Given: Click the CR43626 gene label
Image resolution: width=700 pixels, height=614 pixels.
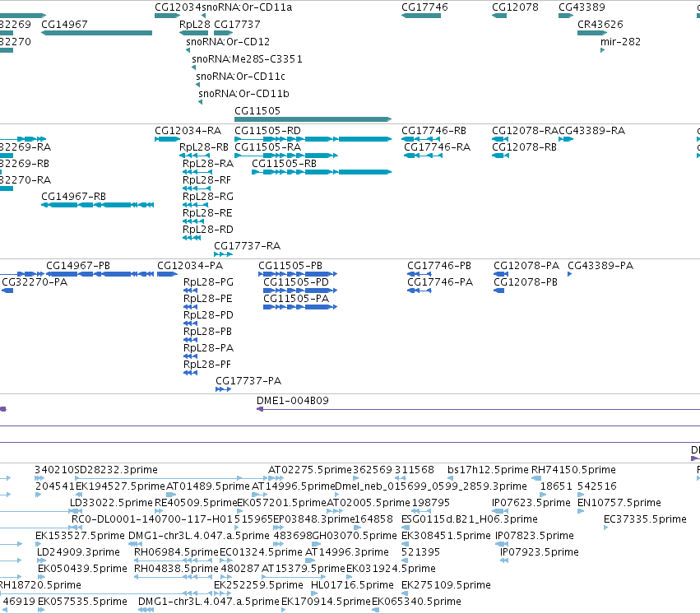Looking at the screenshot, I should tap(600, 25).
